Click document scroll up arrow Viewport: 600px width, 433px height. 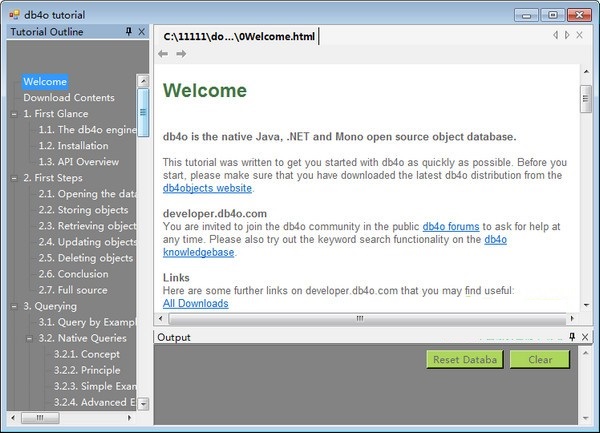pos(586,72)
